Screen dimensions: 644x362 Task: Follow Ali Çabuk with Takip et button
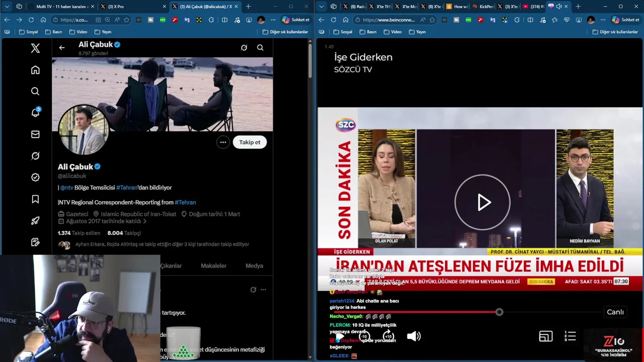tap(250, 142)
